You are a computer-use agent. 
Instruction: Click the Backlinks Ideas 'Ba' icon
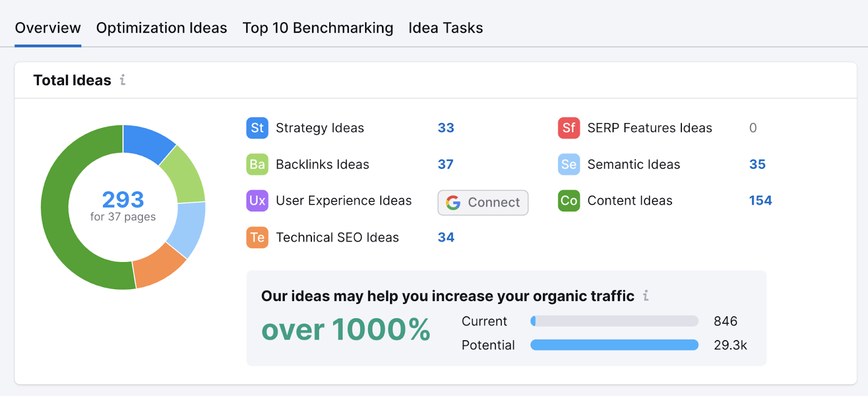pos(257,164)
